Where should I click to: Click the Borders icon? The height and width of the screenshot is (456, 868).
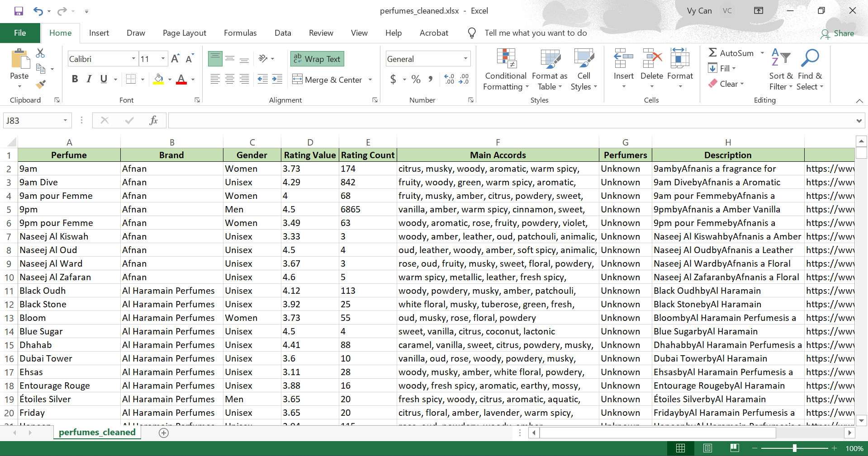pos(131,80)
